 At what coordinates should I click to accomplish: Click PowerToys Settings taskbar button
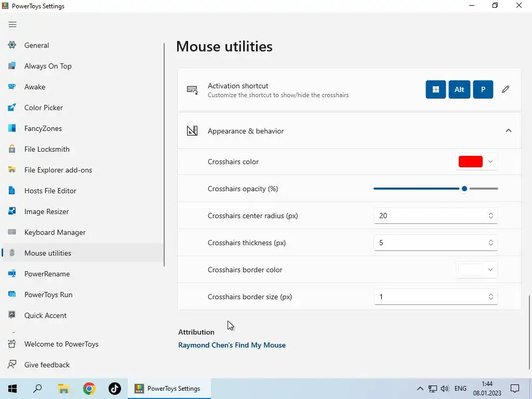(x=169, y=389)
